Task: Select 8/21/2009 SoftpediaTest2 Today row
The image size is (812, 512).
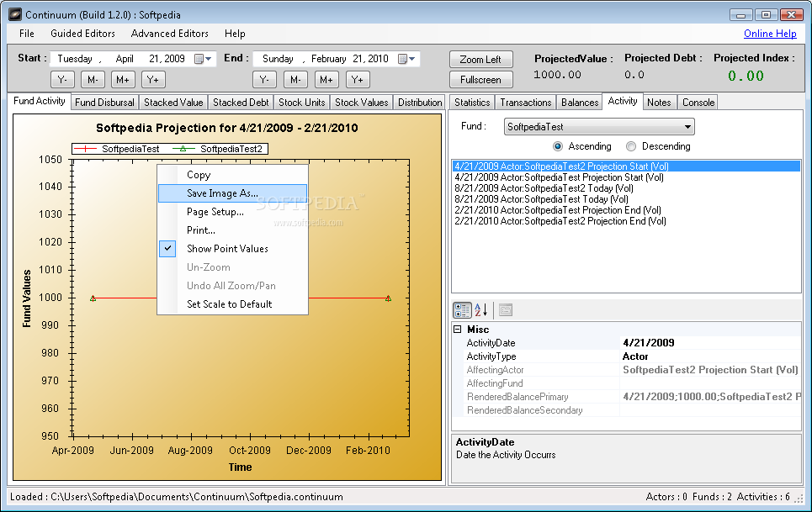Action: (627, 188)
